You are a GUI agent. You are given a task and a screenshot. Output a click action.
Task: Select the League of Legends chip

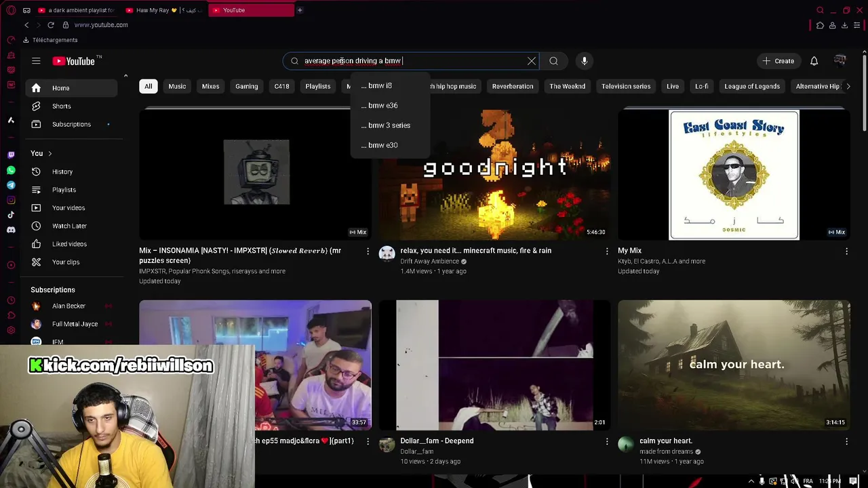(x=752, y=86)
